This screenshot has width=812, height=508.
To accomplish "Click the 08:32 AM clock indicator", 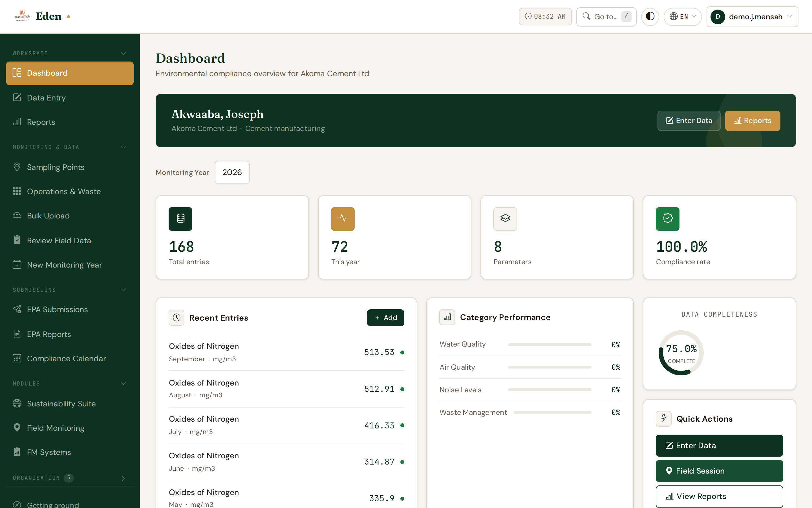I will [545, 16].
